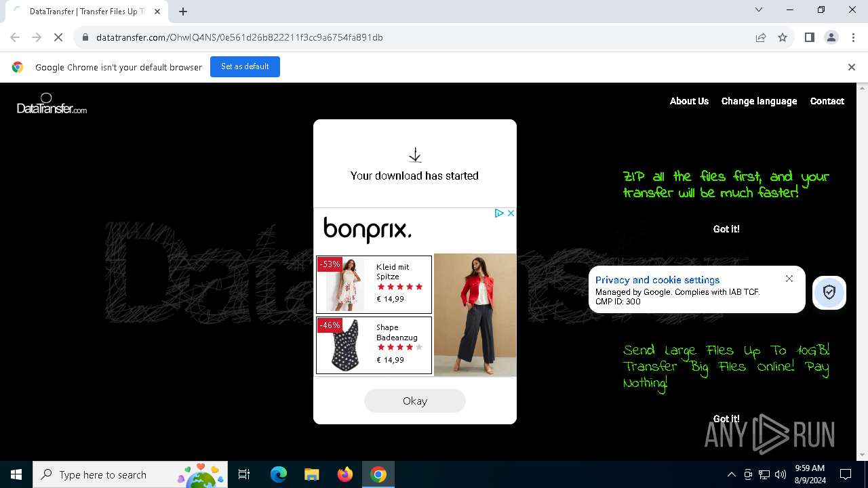
Task: Open the About Us page
Action: [x=689, y=101]
